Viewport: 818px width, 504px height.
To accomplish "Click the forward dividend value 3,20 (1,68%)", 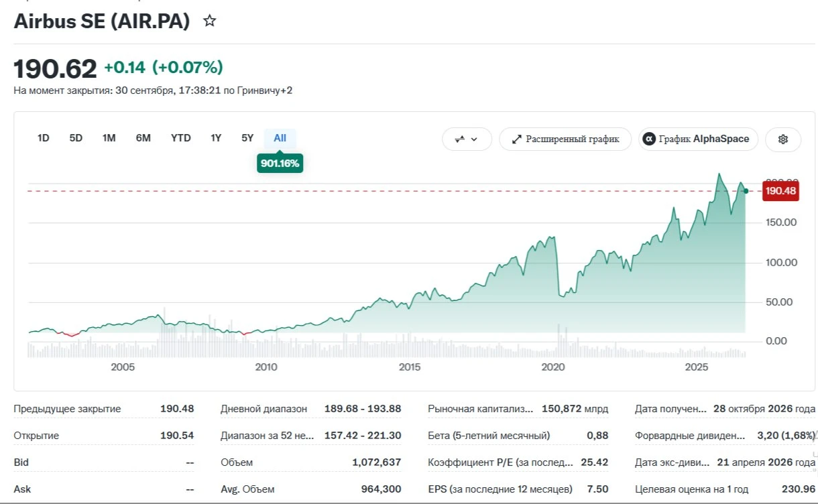I will pyautogui.click(x=786, y=436).
